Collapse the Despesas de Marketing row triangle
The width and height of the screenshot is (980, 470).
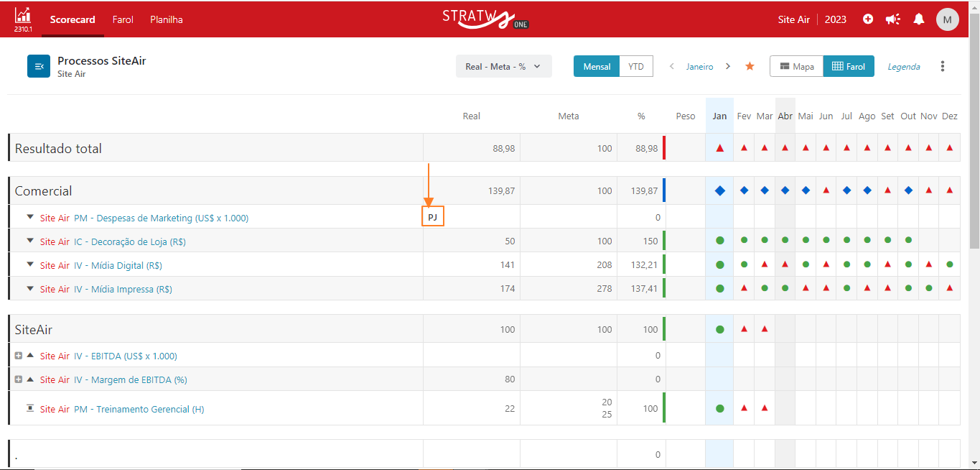30,216
